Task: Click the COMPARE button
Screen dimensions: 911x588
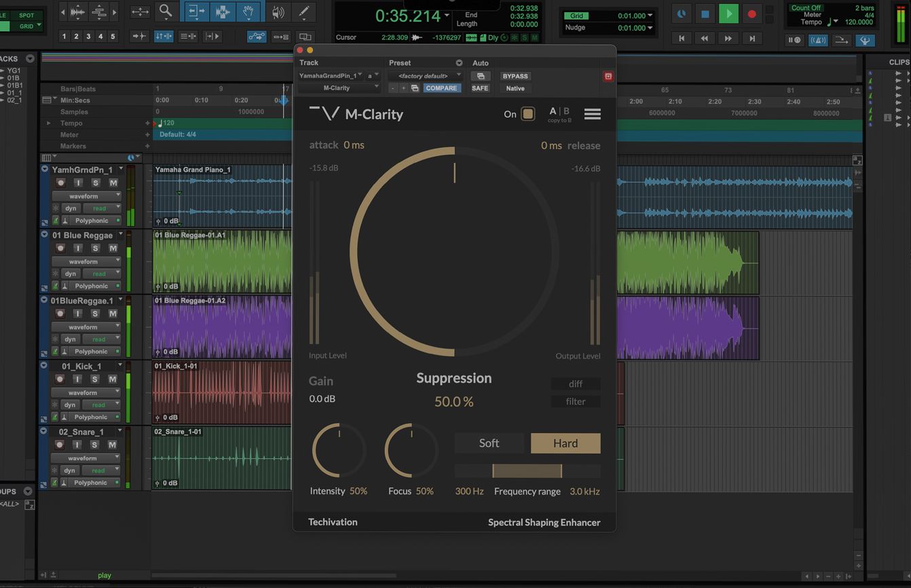Action: tap(441, 88)
